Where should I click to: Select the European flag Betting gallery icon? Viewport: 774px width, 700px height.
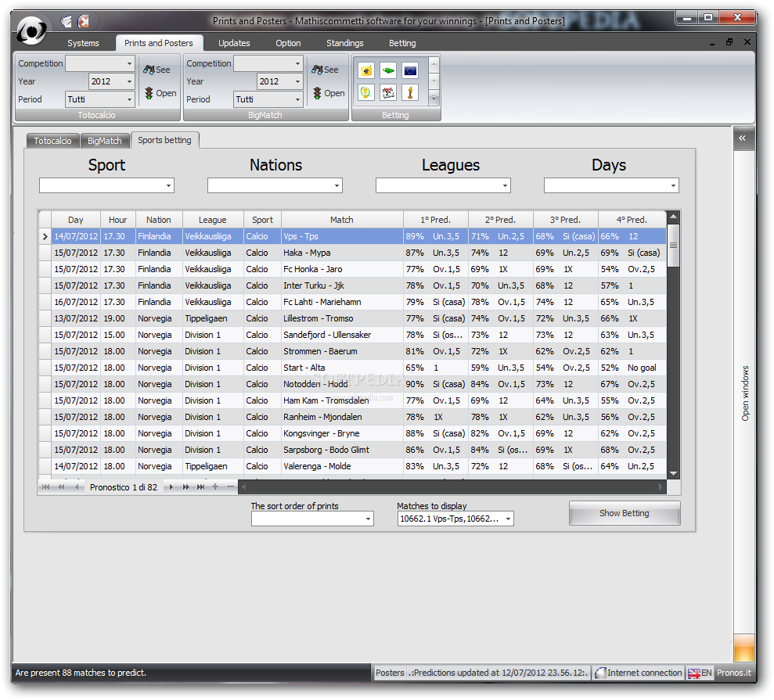pyautogui.click(x=410, y=70)
